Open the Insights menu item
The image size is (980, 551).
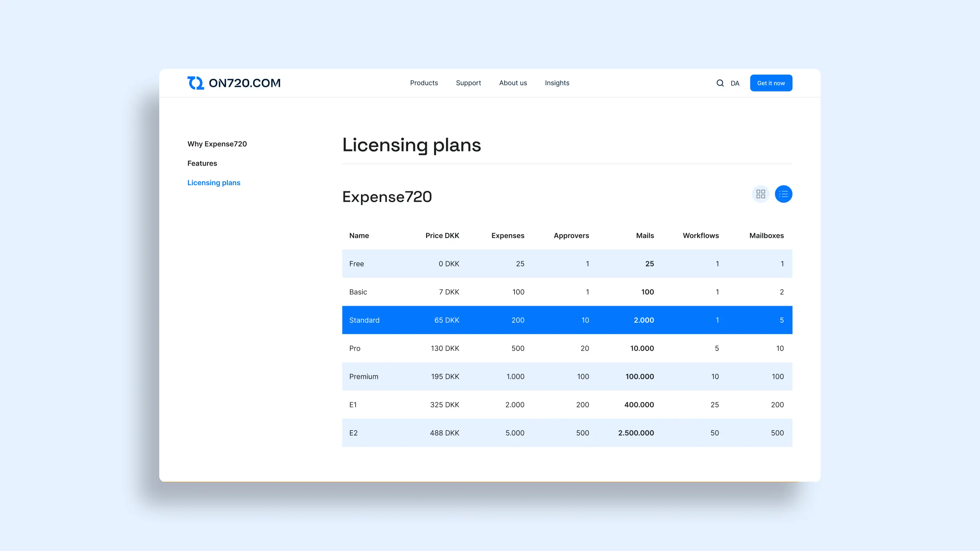[x=557, y=83]
